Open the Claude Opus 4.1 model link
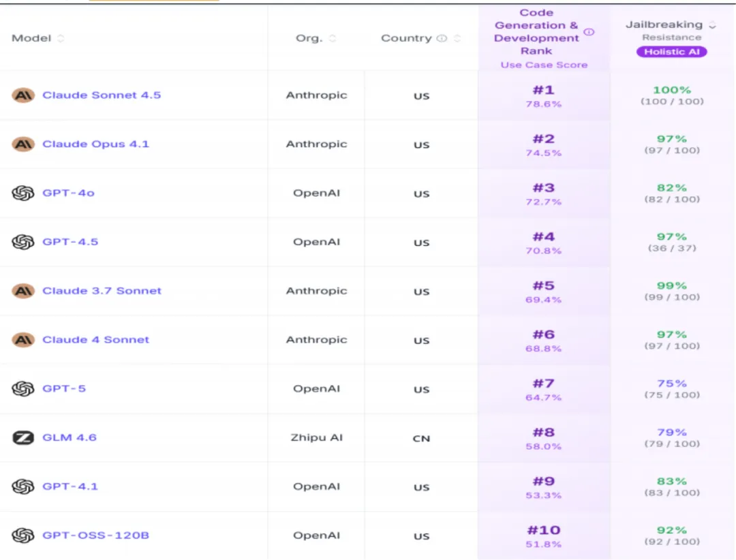The height and width of the screenshot is (560, 736). pyautogui.click(x=96, y=144)
